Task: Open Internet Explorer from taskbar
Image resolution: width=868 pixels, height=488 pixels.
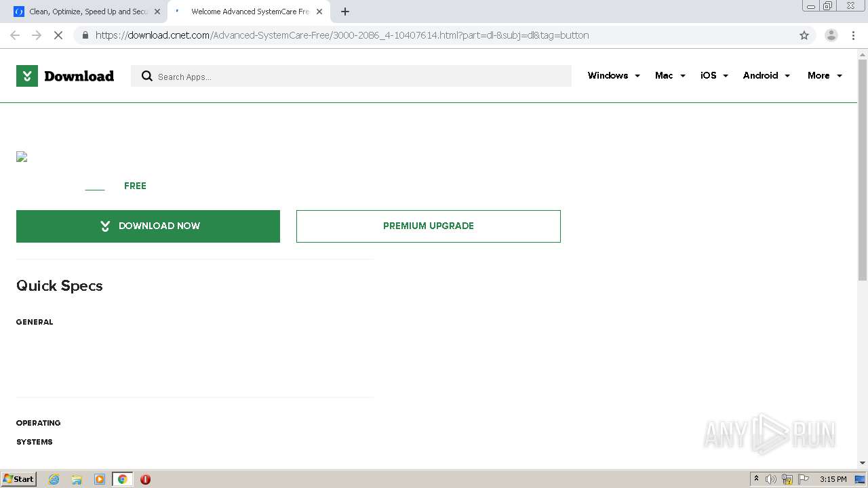Action: 54,479
